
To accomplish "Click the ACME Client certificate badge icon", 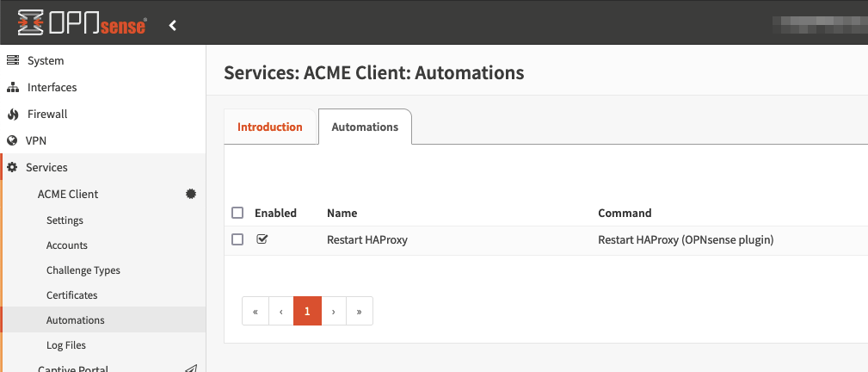I will pyautogui.click(x=191, y=195).
